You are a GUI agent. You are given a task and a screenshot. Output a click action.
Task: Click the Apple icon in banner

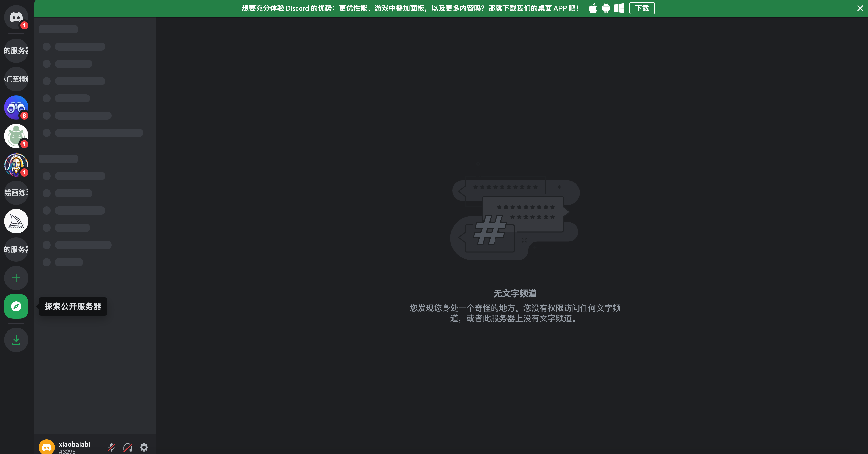pyautogui.click(x=593, y=8)
